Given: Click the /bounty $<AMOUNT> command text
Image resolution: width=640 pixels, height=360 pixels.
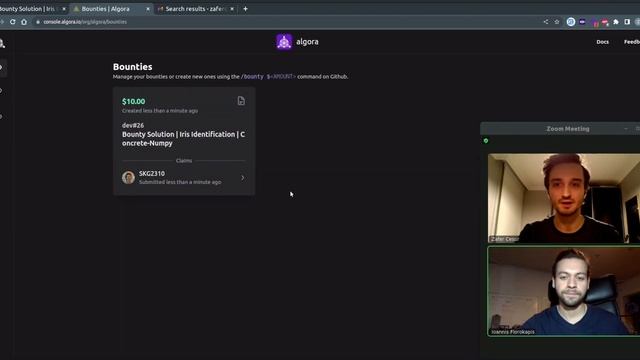Looking at the screenshot, I should pos(268,76).
